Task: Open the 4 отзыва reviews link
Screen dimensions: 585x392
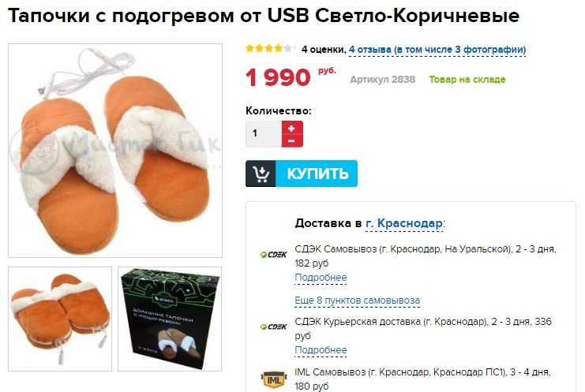Action: [x=437, y=50]
